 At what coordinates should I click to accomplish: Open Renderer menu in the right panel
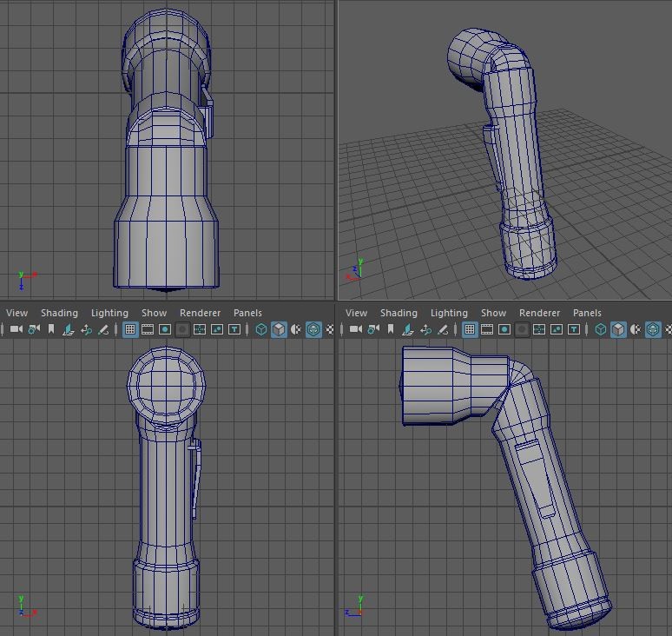click(x=539, y=313)
